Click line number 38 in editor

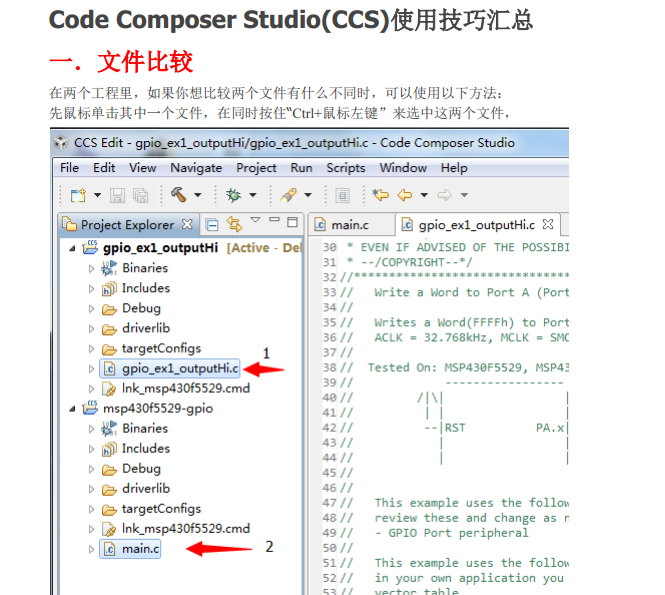[x=329, y=368]
